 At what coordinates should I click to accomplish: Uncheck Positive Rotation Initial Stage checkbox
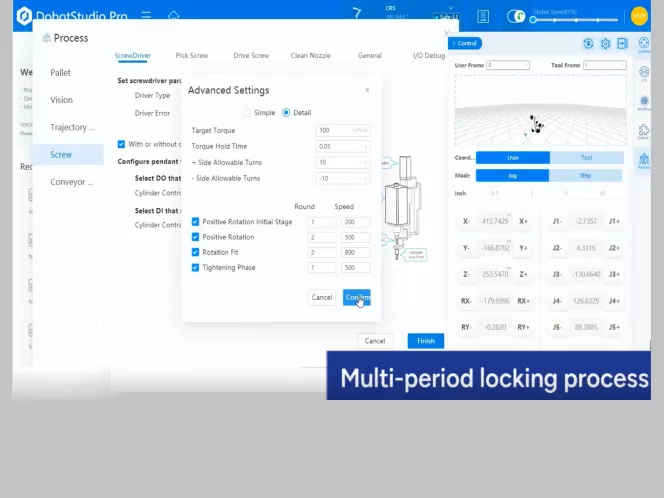click(x=195, y=221)
